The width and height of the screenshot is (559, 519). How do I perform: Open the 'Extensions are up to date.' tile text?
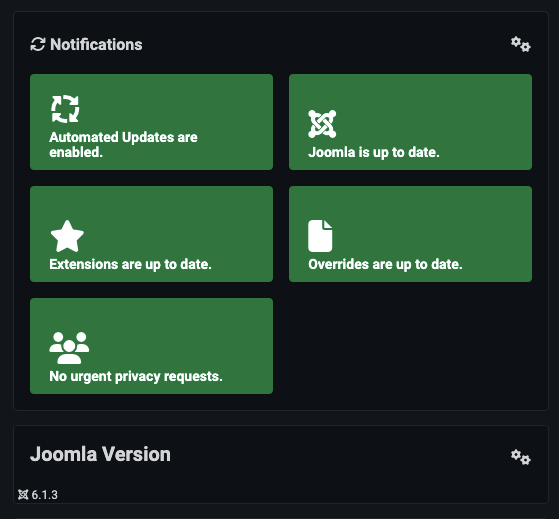[x=130, y=264]
